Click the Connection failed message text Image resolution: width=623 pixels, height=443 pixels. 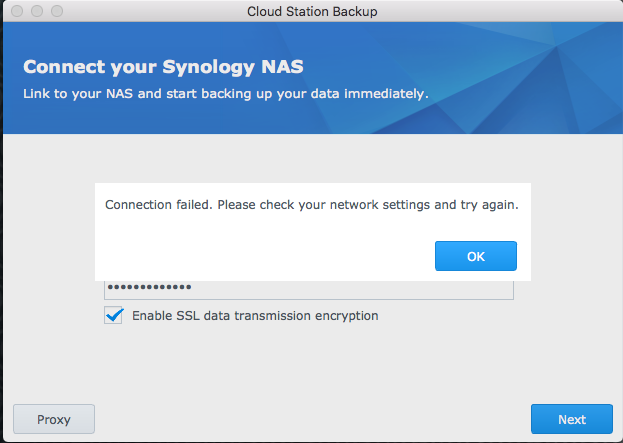pos(311,204)
